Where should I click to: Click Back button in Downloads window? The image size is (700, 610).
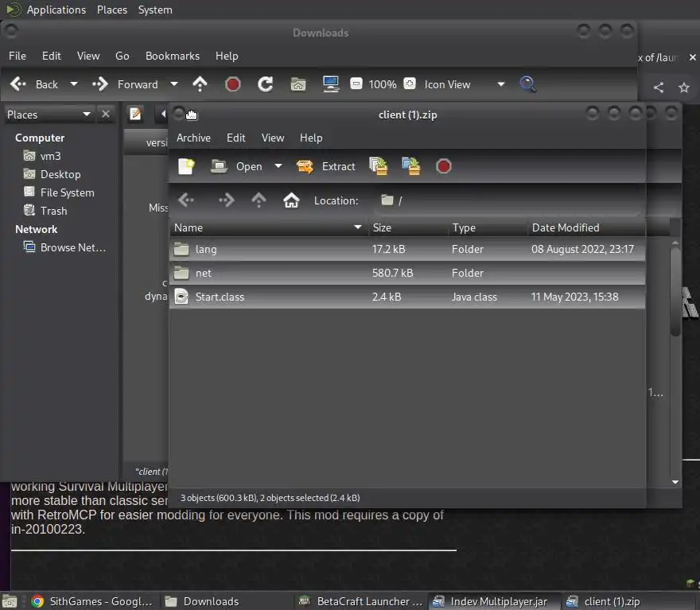34,84
